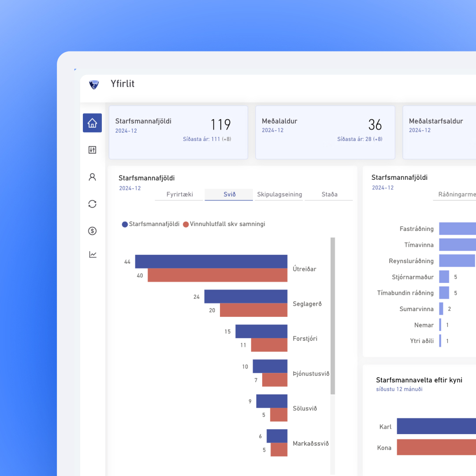476x476 pixels.
Task: Click the Fastráðning bar
Action: (x=457, y=229)
